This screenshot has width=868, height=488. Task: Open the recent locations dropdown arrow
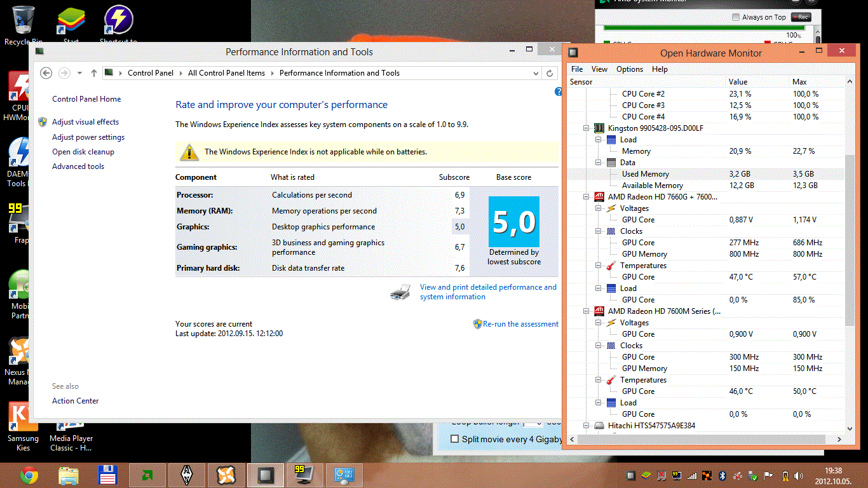pos(79,73)
